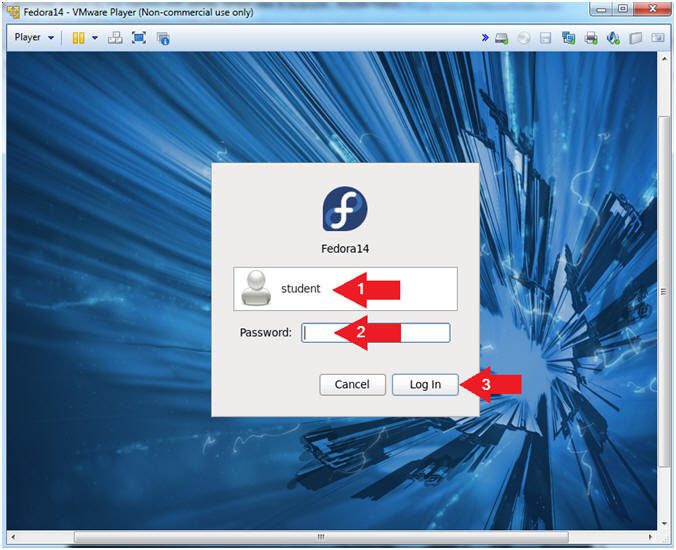The height and width of the screenshot is (550, 676).
Task: Click the hard disk device icon
Action: pos(501,38)
